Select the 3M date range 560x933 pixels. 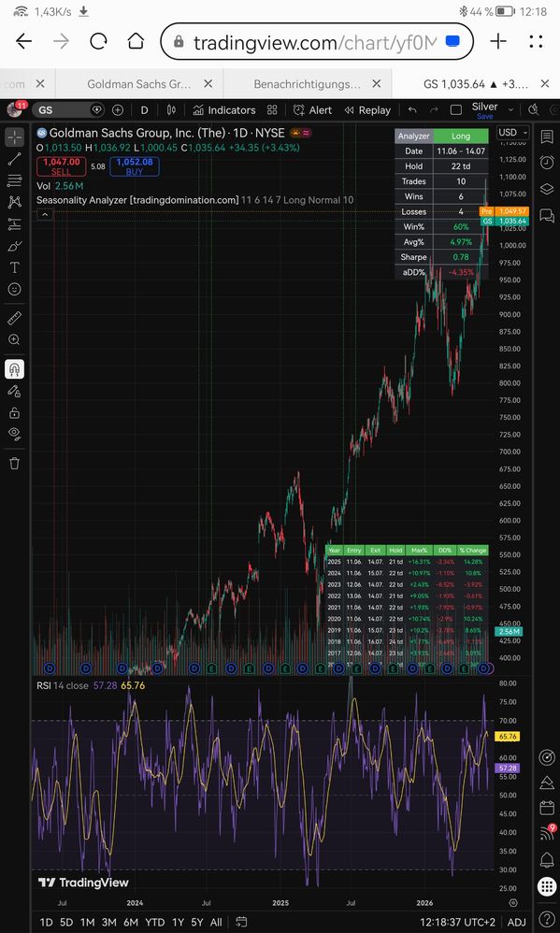point(108,923)
